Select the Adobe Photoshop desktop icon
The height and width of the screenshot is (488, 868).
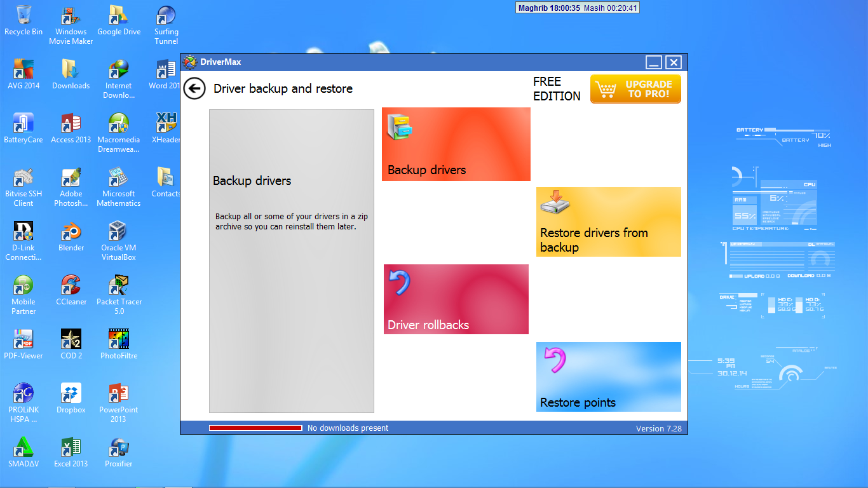71,187
